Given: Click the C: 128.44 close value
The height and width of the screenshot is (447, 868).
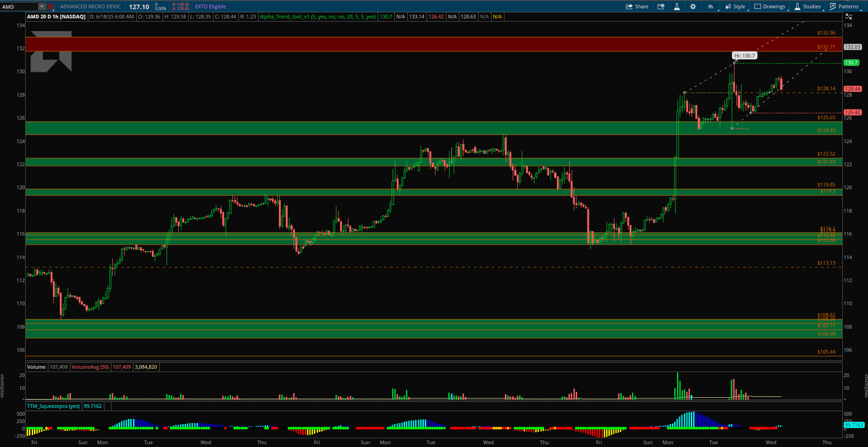Looking at the screenshot, I should point(226,17).
